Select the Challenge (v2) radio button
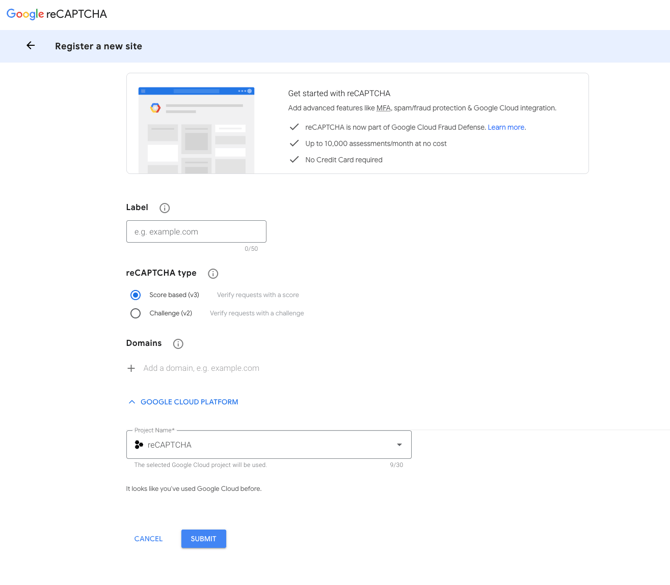Viewport: 670px width, 585px height. pos(135,313)
